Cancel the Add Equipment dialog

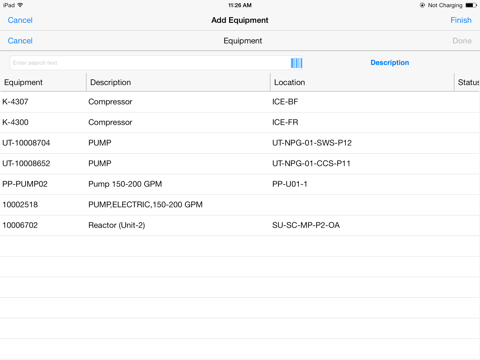[20, 20]
